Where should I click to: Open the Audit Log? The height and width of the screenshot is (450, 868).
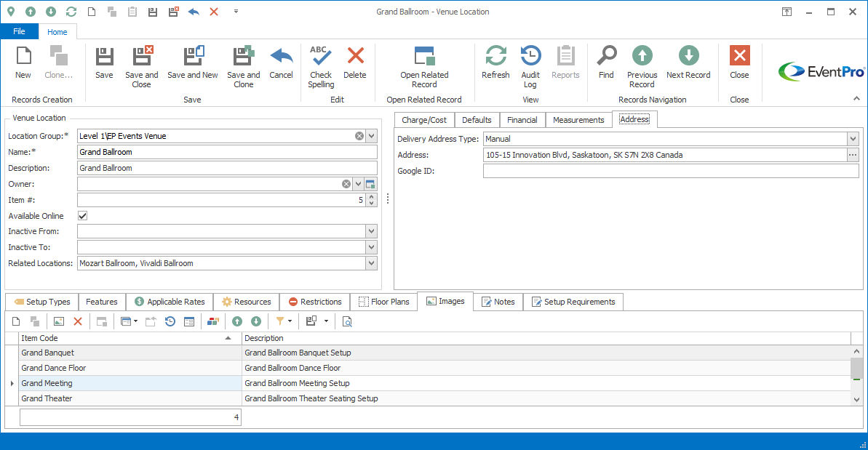click(x=530, y=67)
